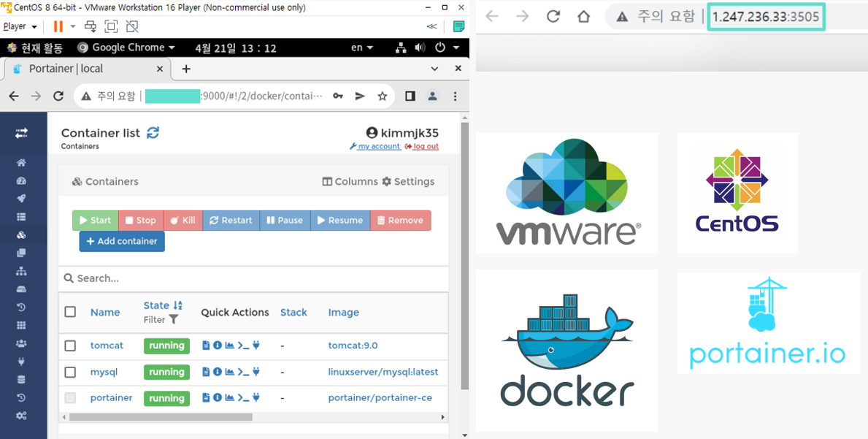The height and width of the screenshot is (439, 868).
Task: Open Users group icon in sidebar
Action: [x=21, y=343]
